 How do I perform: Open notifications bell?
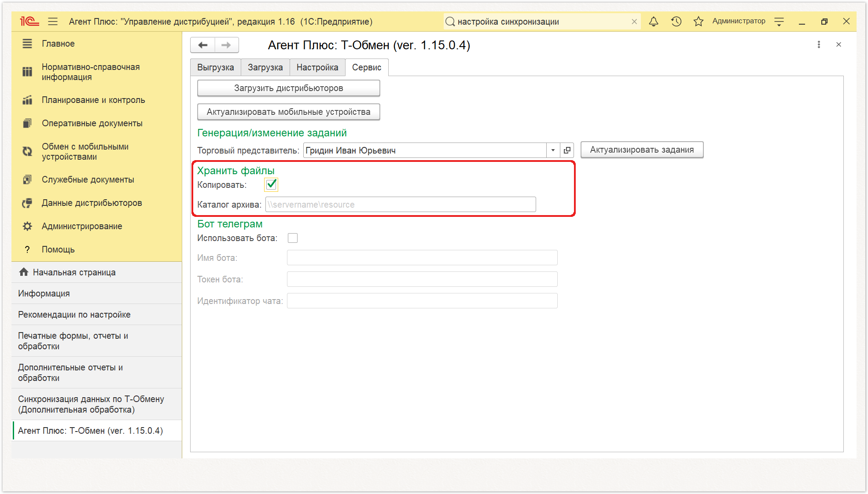pos(654,21)
